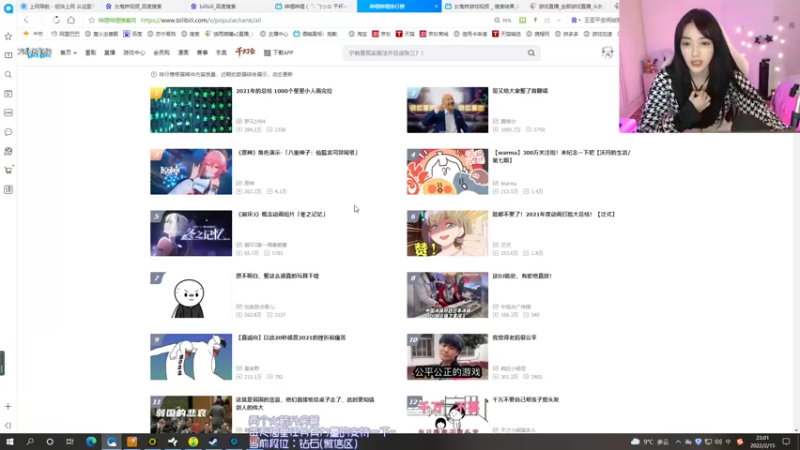
Task: Open 会员购 in the Bilibili navigation
Action: tap(162, 53)
